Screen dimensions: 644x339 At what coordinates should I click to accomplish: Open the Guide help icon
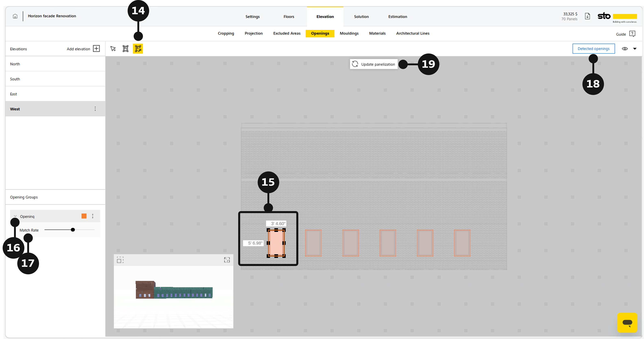pyautogui.click(x=632, y=34)
